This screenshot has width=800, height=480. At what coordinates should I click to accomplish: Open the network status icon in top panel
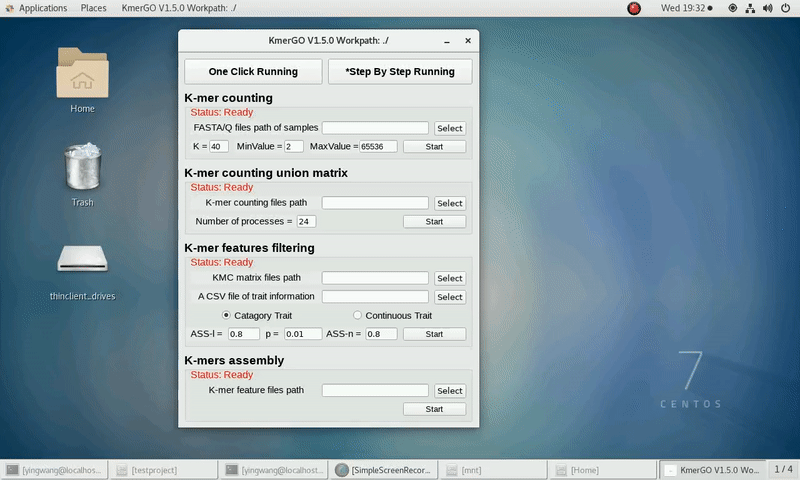coord(750,8)
